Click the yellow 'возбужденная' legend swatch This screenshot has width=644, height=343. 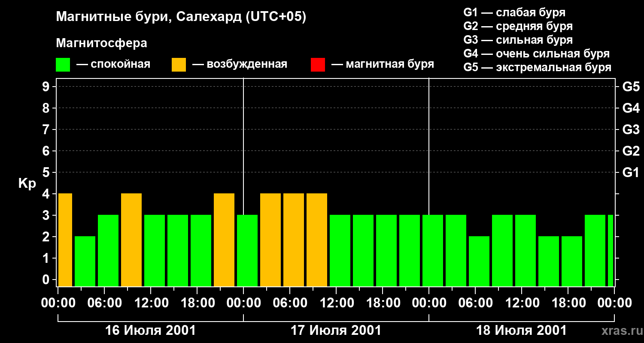[x=179, y=65]
